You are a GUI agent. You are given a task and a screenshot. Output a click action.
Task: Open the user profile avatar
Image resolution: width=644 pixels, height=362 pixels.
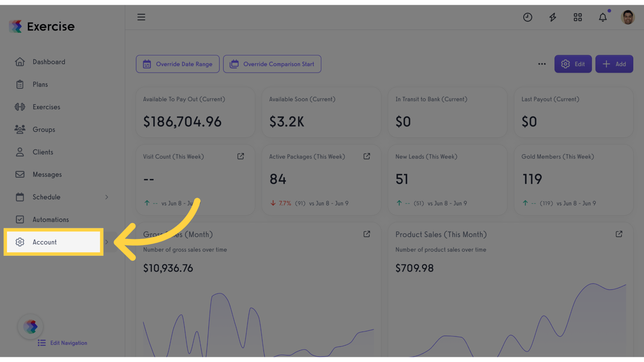[x=628, y=17]
